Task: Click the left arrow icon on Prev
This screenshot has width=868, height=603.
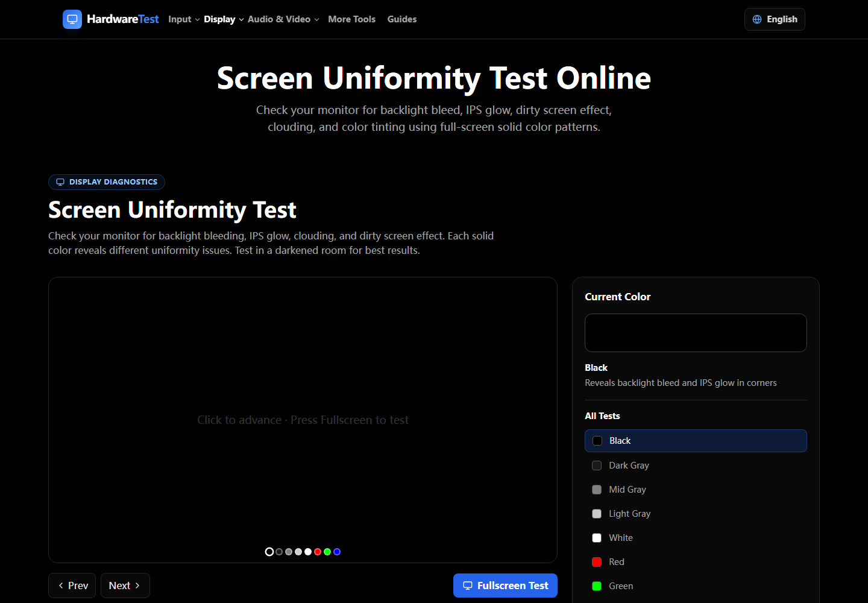Action: 61,586
